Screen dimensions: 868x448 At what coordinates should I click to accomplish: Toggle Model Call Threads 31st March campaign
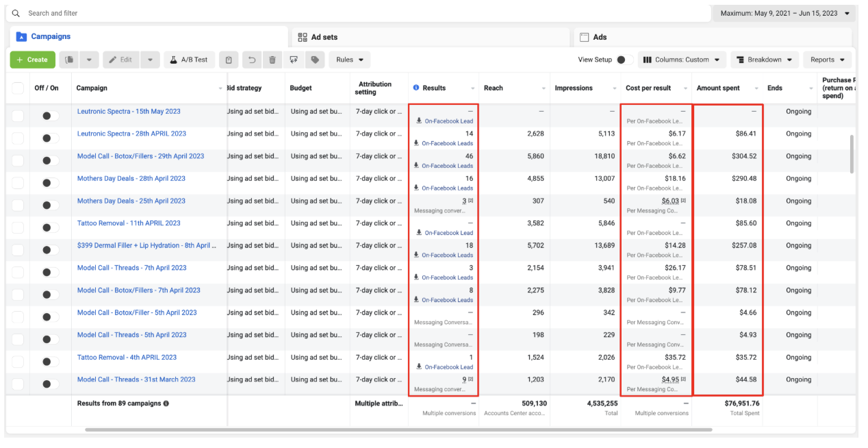pyautogui.click(x=50, y=384)
